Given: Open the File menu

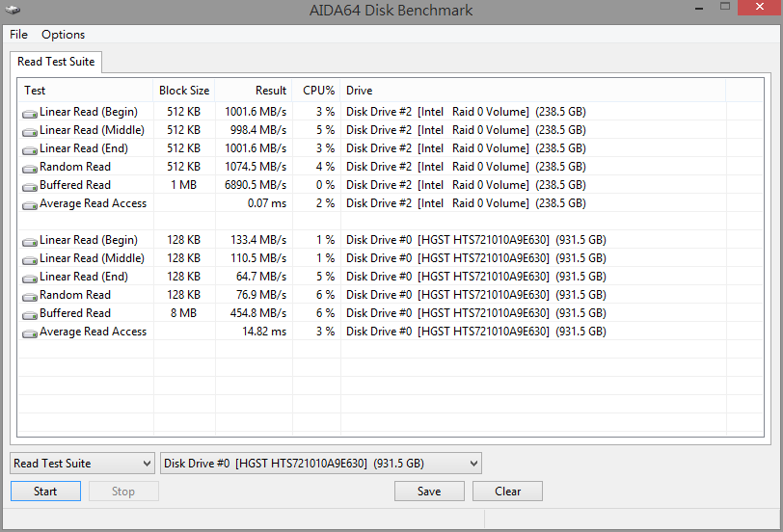Looking at the screenshot, I should 18,35.
